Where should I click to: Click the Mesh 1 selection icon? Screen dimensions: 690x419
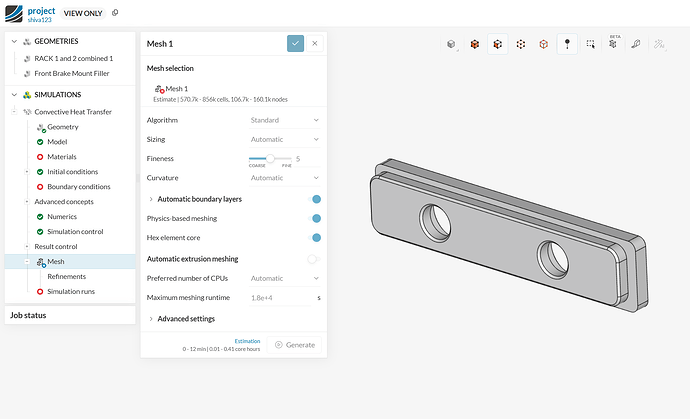pyautogui.click(x=160, y=89)
